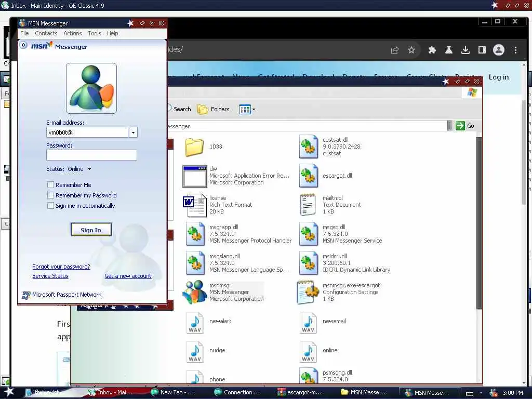Open the Status Online dropdown

[89, 169]
